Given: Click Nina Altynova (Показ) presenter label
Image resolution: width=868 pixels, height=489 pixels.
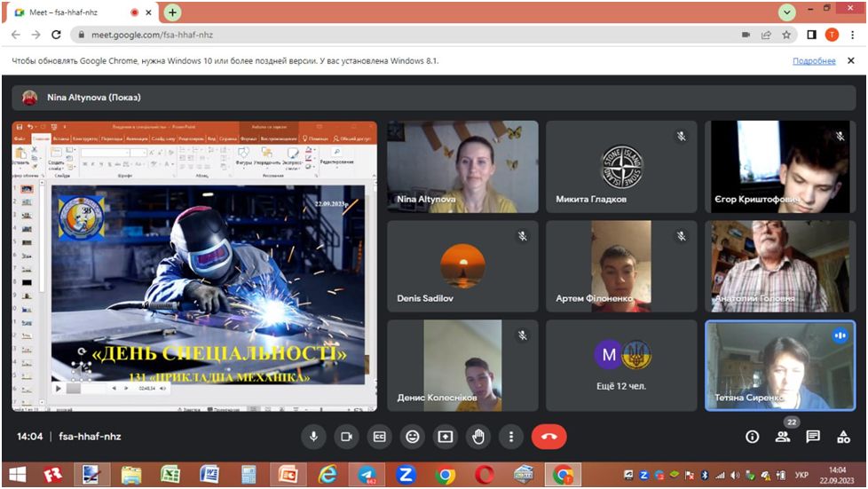Looking at the screenshot, I should point(93,98).
